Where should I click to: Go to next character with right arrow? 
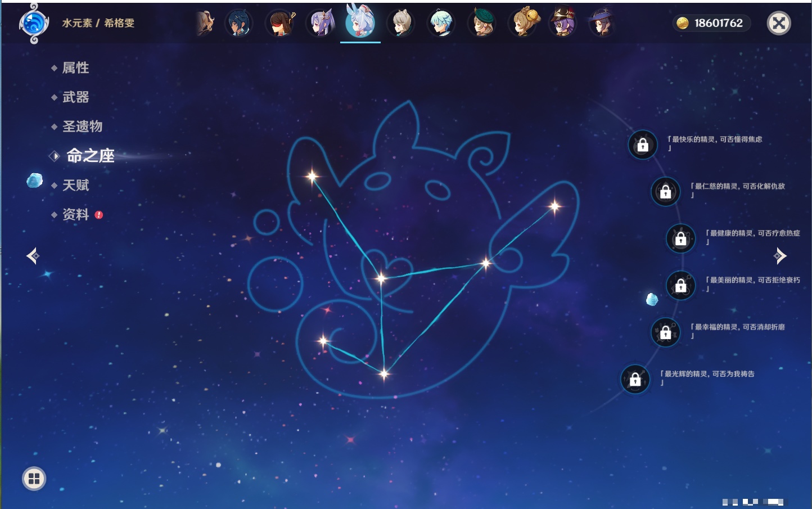point(780,256)
